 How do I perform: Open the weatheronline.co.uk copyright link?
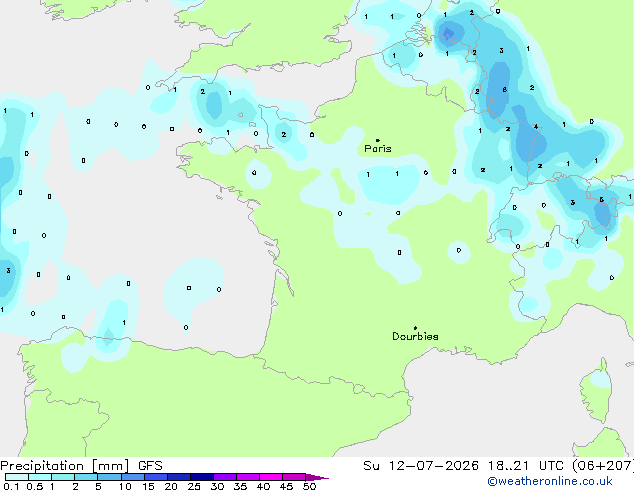549,481
